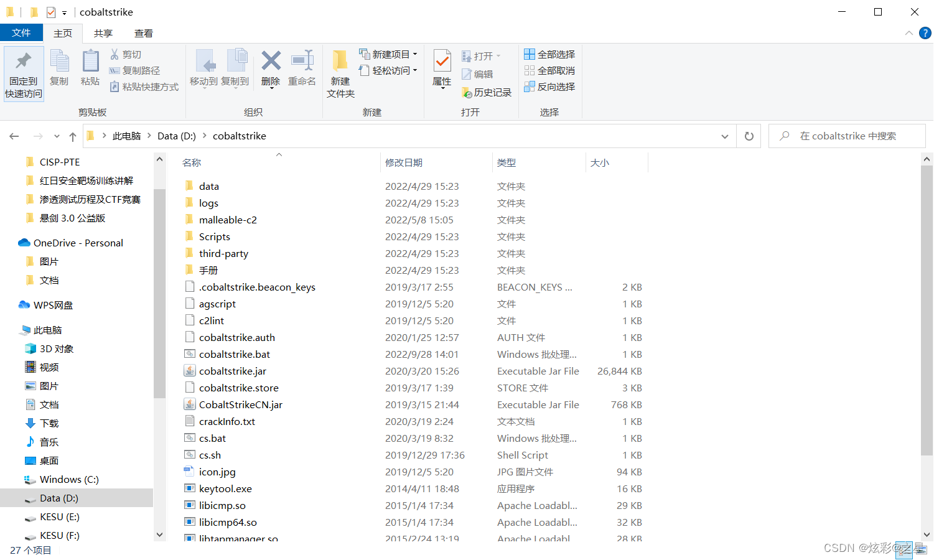Image resolution: width=934 pixels, height=560 pixels.
Task: Click the Move to (移动到) icon
Action: (205, 61)
